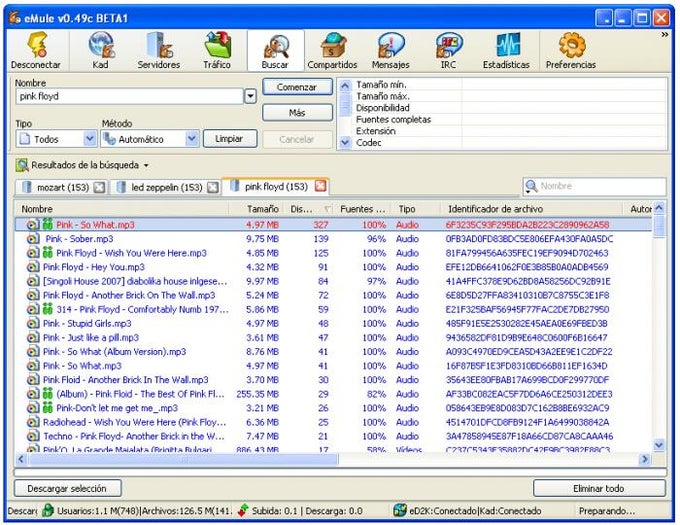This screenshot has height=525, width=680.
Task: Sort by Identificador de archivo column
Action: pos(531,209)
